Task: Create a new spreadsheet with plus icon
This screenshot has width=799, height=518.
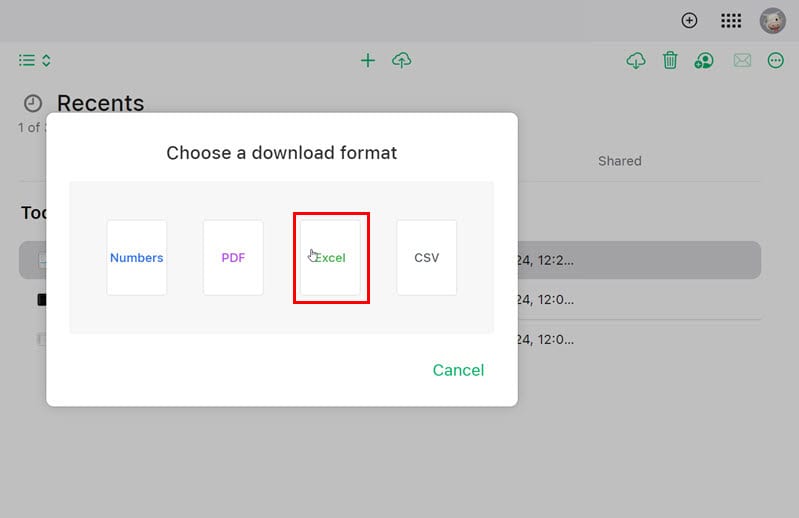Action: pos(367,61)
